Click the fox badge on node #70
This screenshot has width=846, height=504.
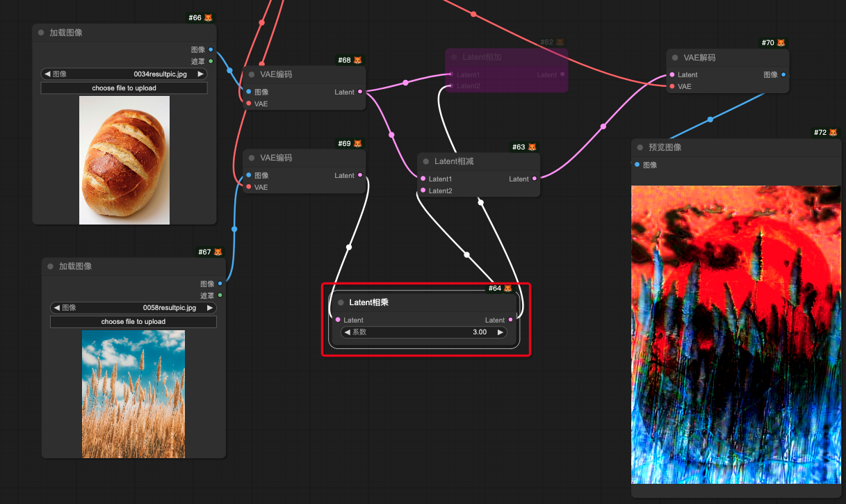point(781,43)
